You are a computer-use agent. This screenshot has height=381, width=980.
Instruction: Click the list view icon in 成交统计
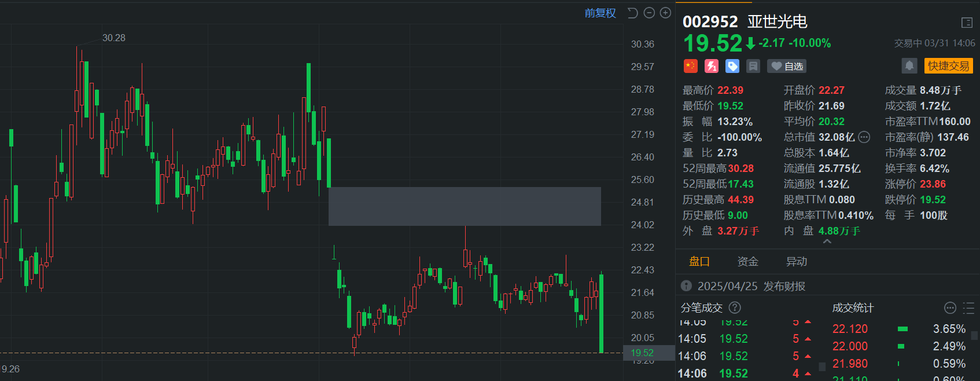(968, 307)
